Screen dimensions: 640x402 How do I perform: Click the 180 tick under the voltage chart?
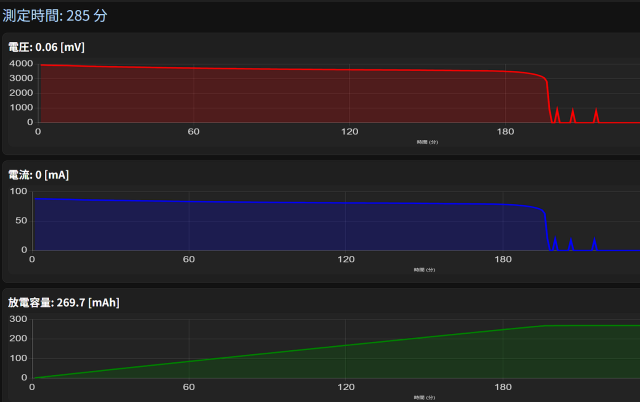[x=505, y=132]
